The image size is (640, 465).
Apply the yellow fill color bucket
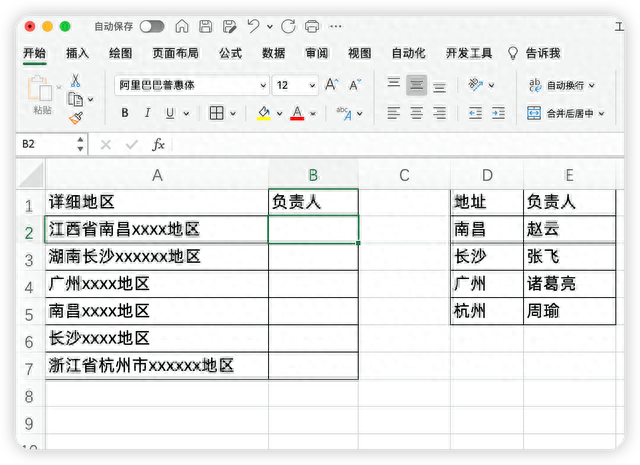264,113
